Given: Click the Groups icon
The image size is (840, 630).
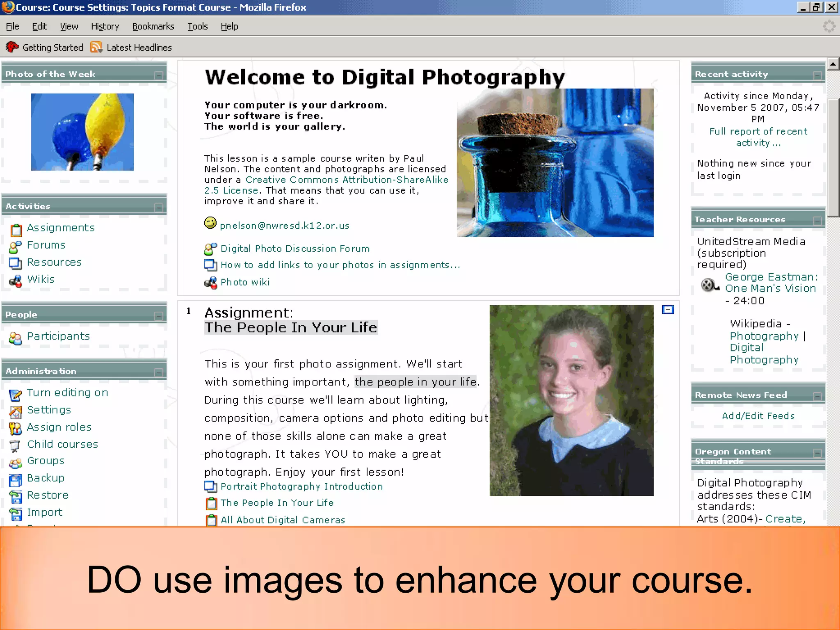Looking at the screenshot, I should coord(16,463).
